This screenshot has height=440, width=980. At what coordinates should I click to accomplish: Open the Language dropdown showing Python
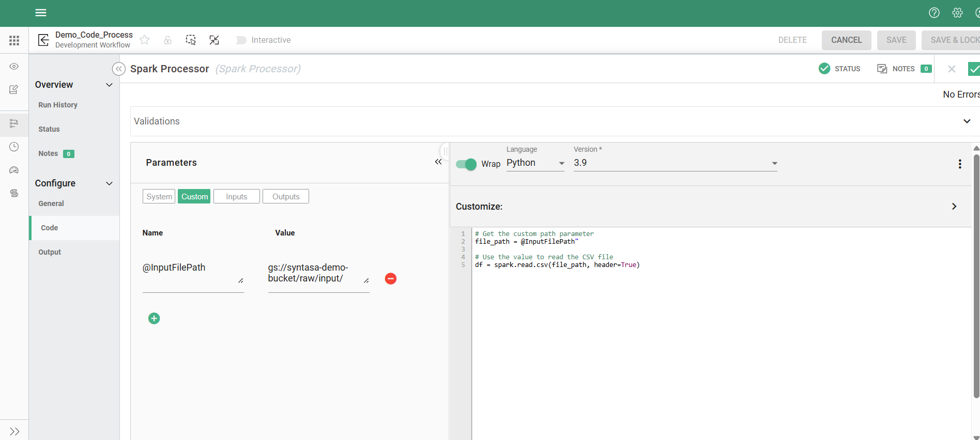pyautogui.click(x=535, y=163)
